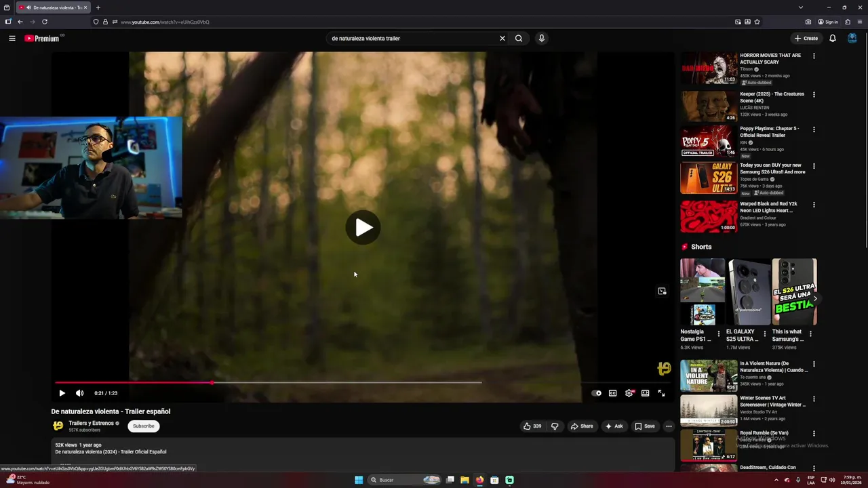The image size is (868, 488).
Task: Open Windows Start menu
Action: [359, 480]
